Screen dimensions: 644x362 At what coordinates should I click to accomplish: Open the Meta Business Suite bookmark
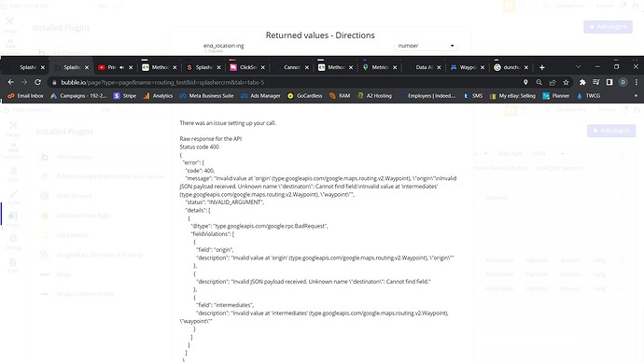[206, 95]
